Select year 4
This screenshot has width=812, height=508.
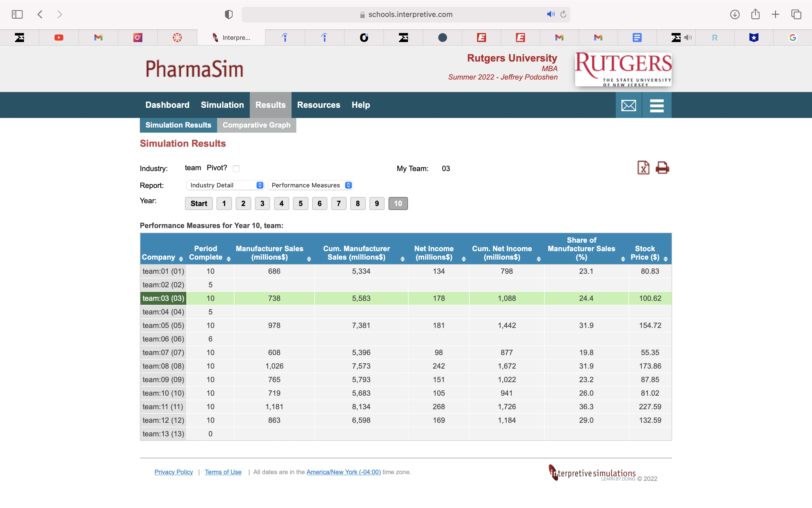pyautogui.click(x=281, y=203)
